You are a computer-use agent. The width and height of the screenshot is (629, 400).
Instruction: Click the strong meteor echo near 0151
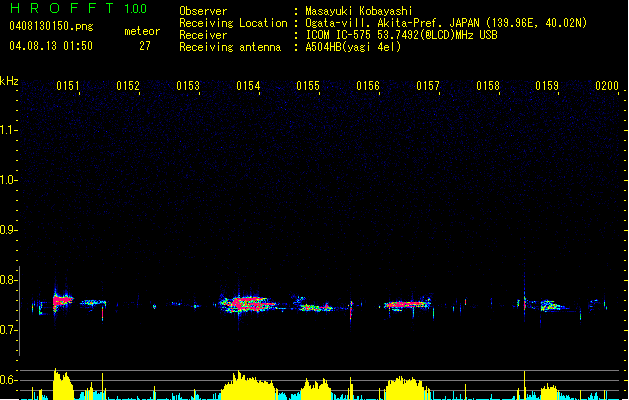tap(63, 300)
